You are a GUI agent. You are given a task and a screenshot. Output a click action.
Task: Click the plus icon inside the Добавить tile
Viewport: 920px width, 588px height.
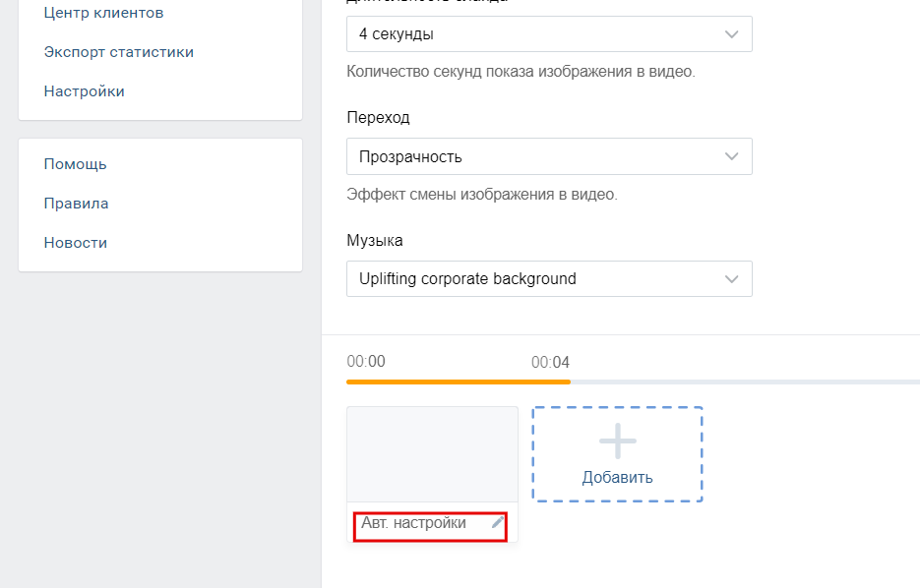pyautogui.click(x=617, y=442)
